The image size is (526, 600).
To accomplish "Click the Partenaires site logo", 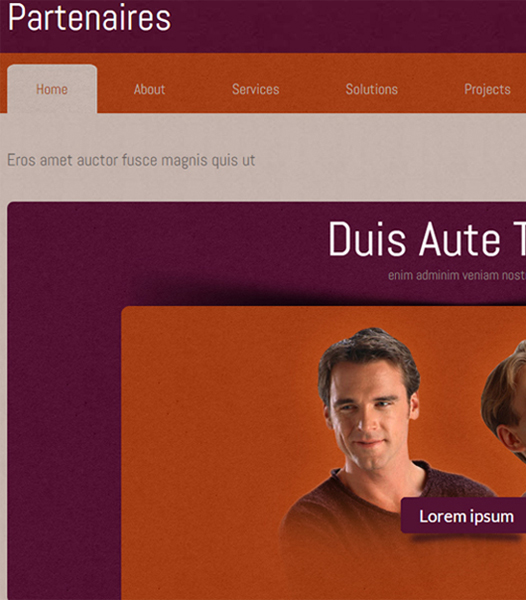I will click(x=90, y=18).
